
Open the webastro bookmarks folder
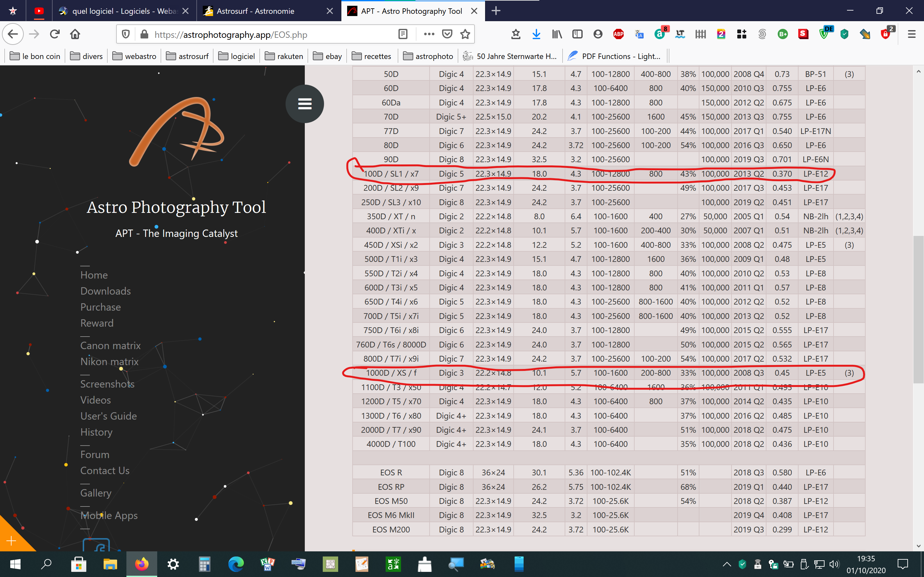(134, 56)
